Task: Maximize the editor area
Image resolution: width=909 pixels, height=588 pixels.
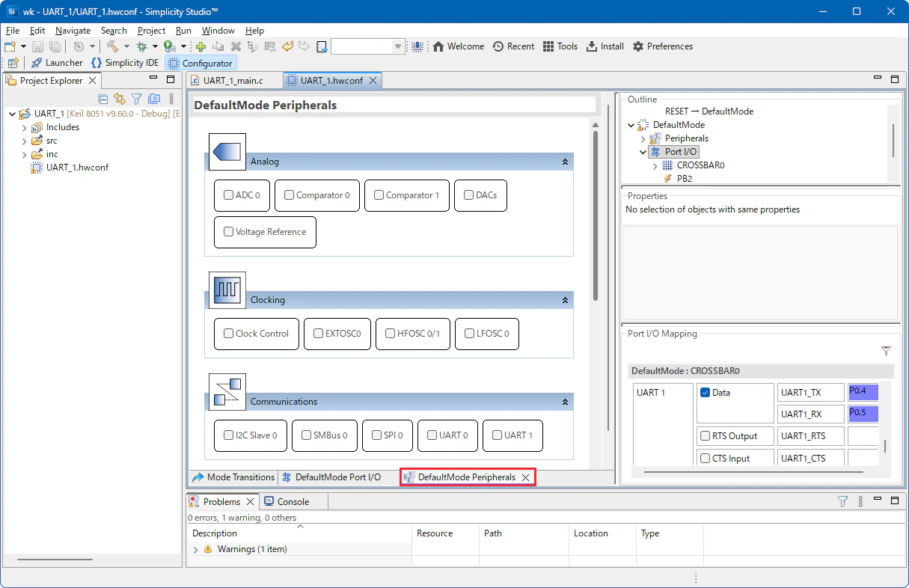Action: (896, 79)
